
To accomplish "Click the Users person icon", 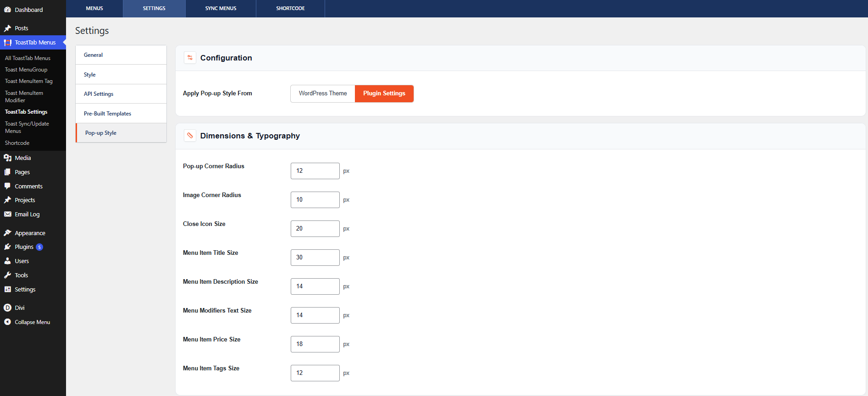I will pos(7,261).
